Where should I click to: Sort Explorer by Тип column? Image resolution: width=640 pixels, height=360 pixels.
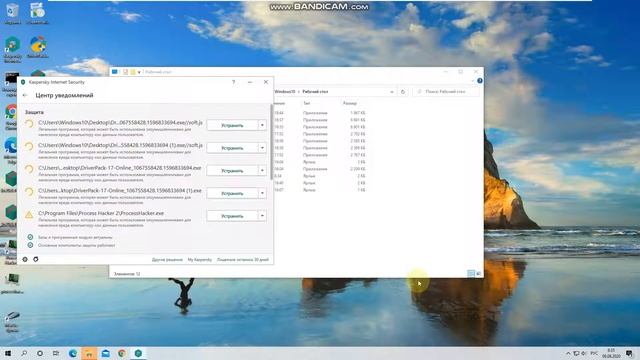pyautogui.click(x=307, y=103)
